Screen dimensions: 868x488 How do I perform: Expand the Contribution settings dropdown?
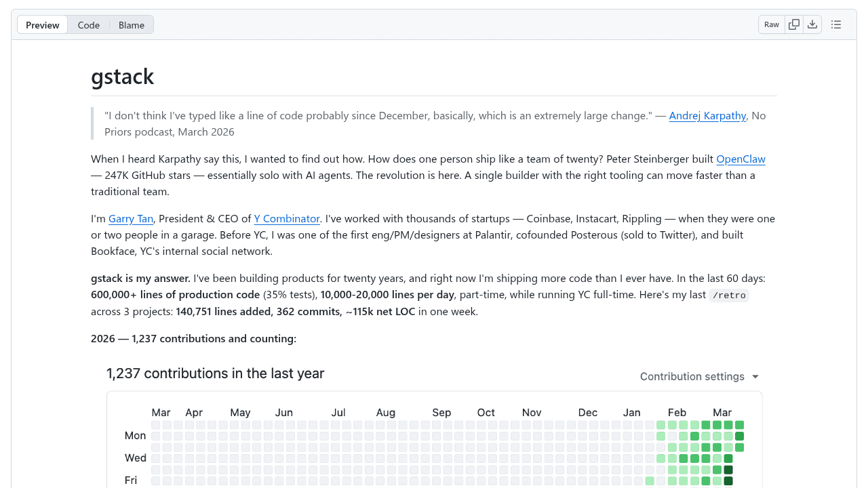pos(692,377)
